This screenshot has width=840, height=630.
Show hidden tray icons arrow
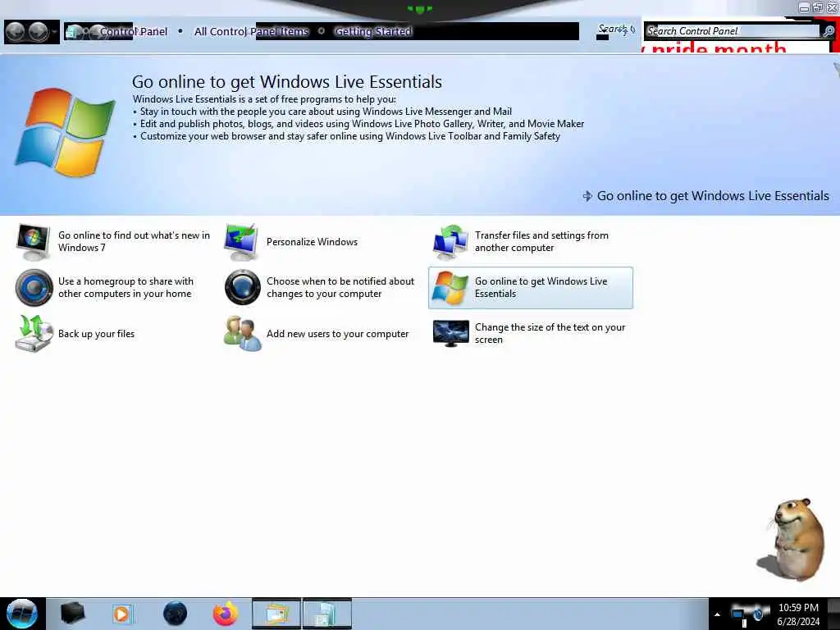click(x=717, y=614)
